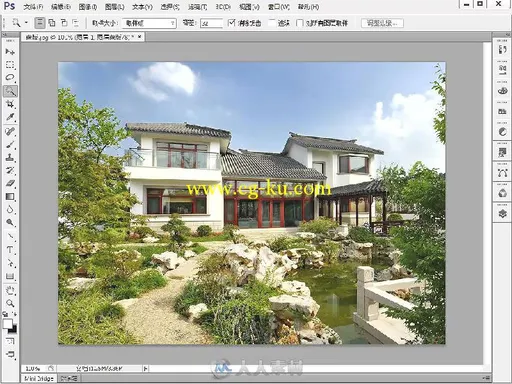Select the Move tool
Viewport: 512px width, 384px height.
10,52
